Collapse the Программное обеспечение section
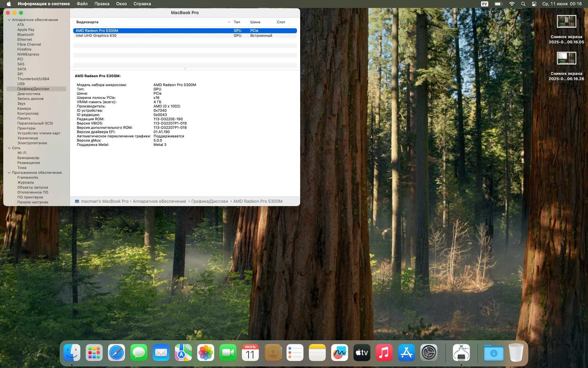The height and width of the screenshot is (368, 588). (x=9, y=173)
